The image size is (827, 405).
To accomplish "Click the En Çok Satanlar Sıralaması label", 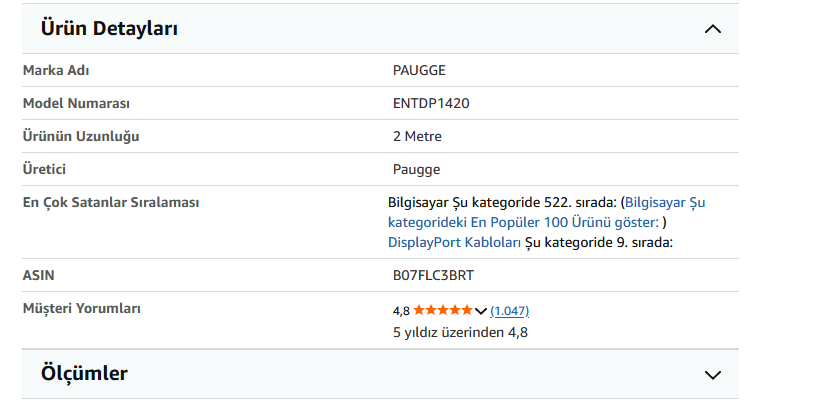I will pyautogui.click(x=111, y=202).
